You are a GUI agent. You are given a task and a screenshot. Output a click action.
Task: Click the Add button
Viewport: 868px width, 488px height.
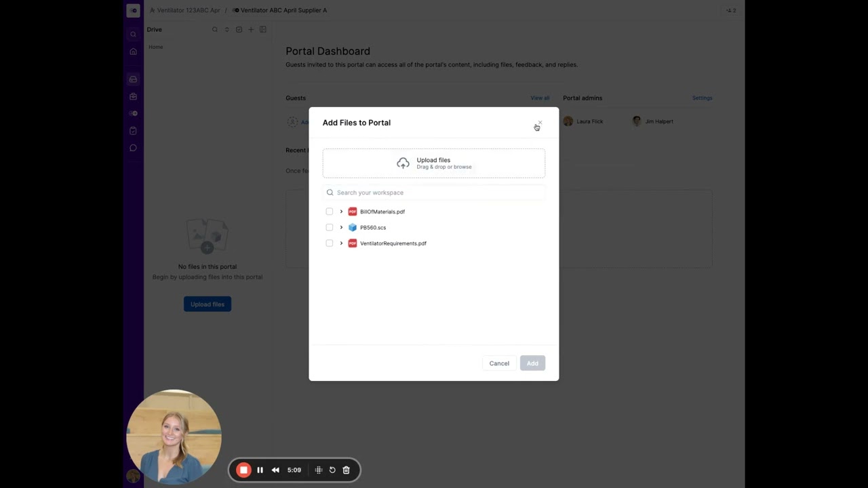[532, 363]
